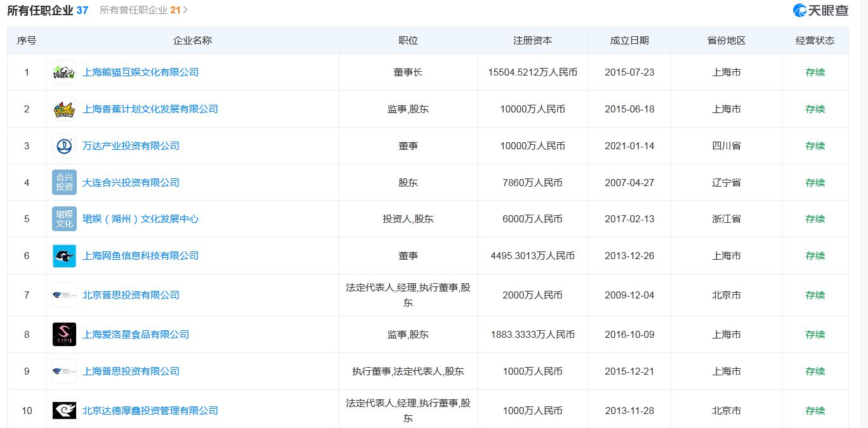Open 上海爱洛星食品有限公司 company link

136,335
